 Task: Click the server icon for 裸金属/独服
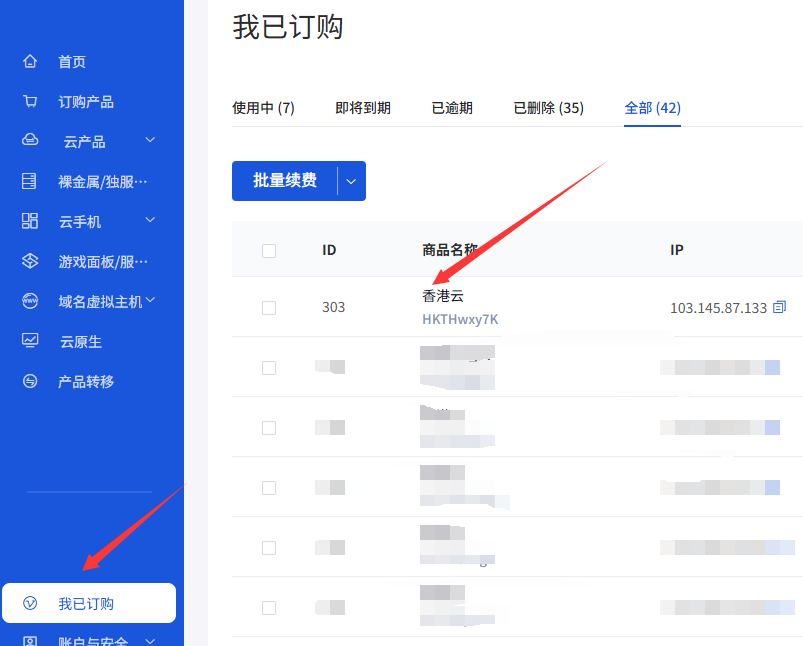30,181
